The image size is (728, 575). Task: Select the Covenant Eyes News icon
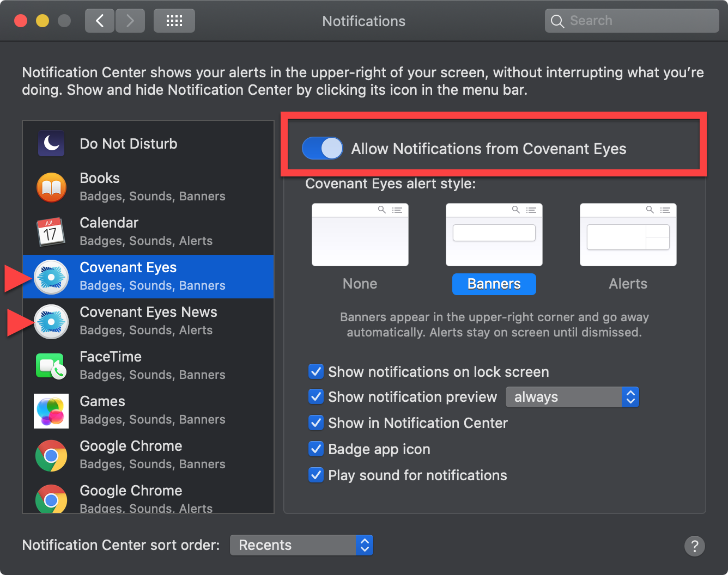click(x=51, y=322)
